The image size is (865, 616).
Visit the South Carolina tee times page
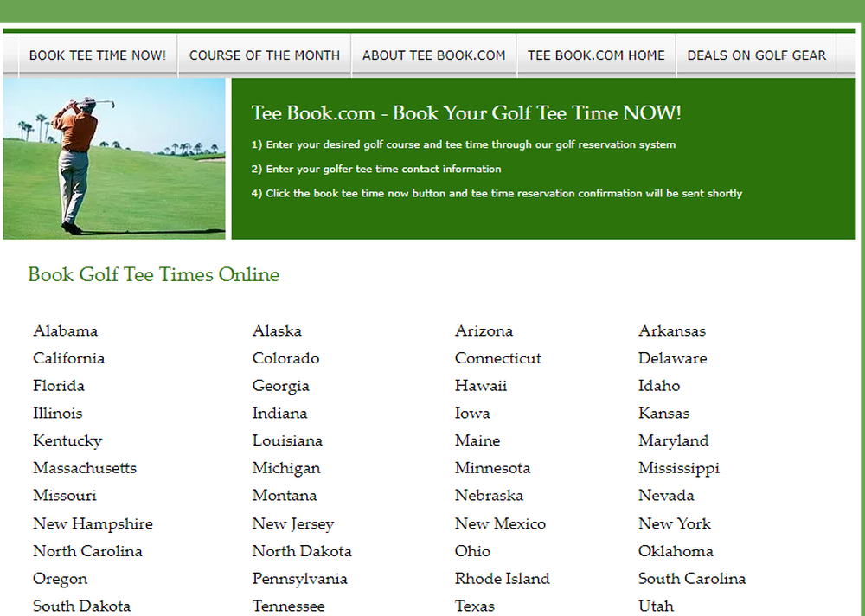[692, 579]
